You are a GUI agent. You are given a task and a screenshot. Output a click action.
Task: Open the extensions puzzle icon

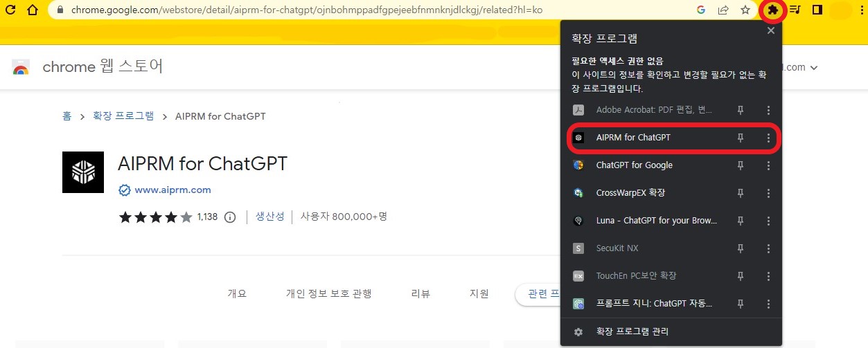[773, 10]
